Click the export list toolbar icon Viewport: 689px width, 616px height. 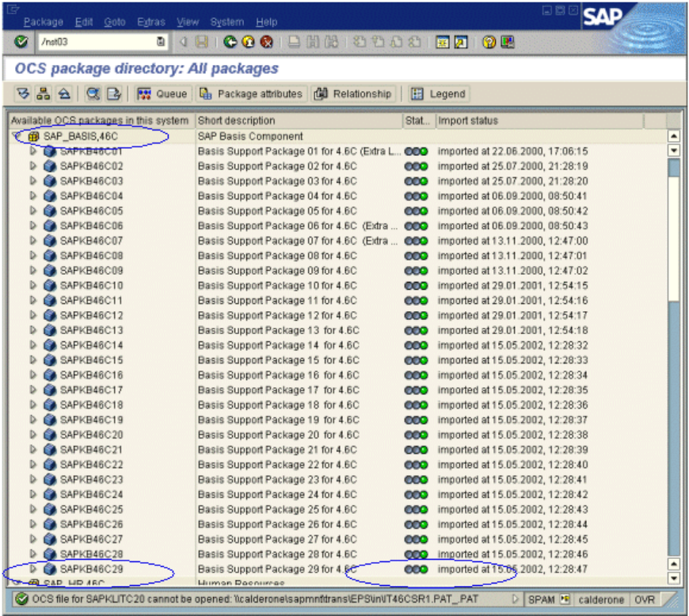[113, 93]
